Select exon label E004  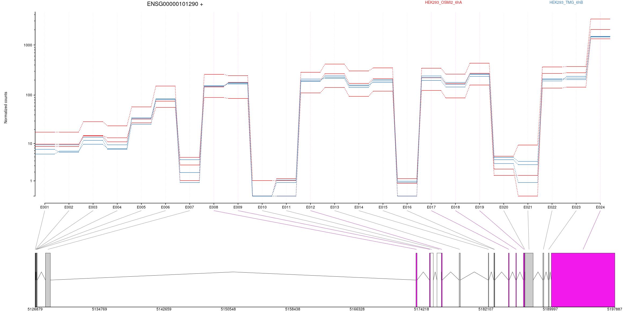[117, 207]
